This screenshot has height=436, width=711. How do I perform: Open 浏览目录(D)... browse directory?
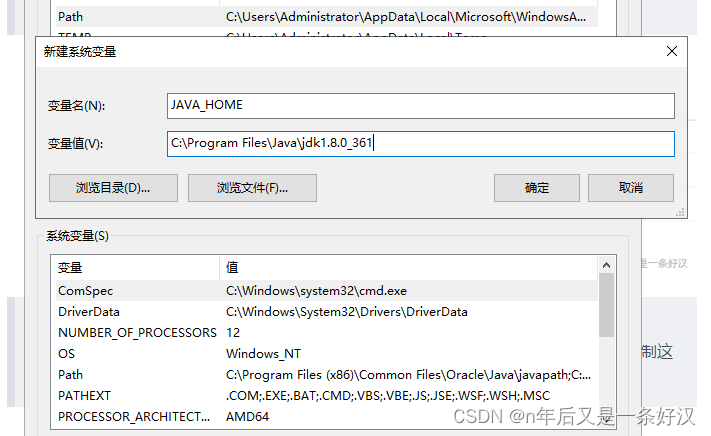(x=113, y=188)
